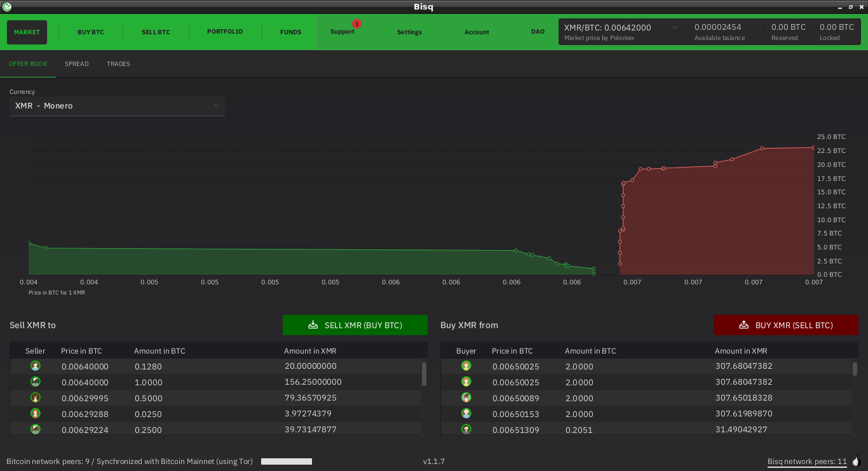Click the 0.00 BTC Locked balance
868x471 pixels.
pos(837,27)
